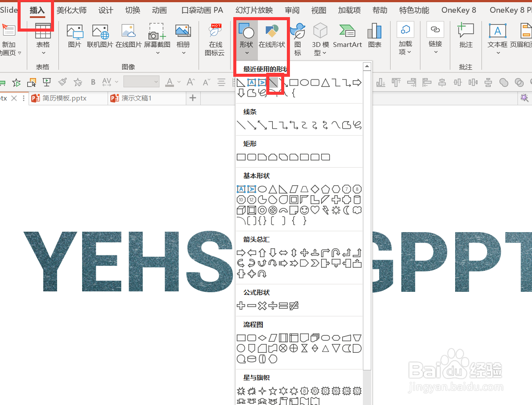Image resolution: width=532 pixels, height=405 pixels.
Task: Select the rounded rectangle in Rectangles section
Action: coord(252,157)
